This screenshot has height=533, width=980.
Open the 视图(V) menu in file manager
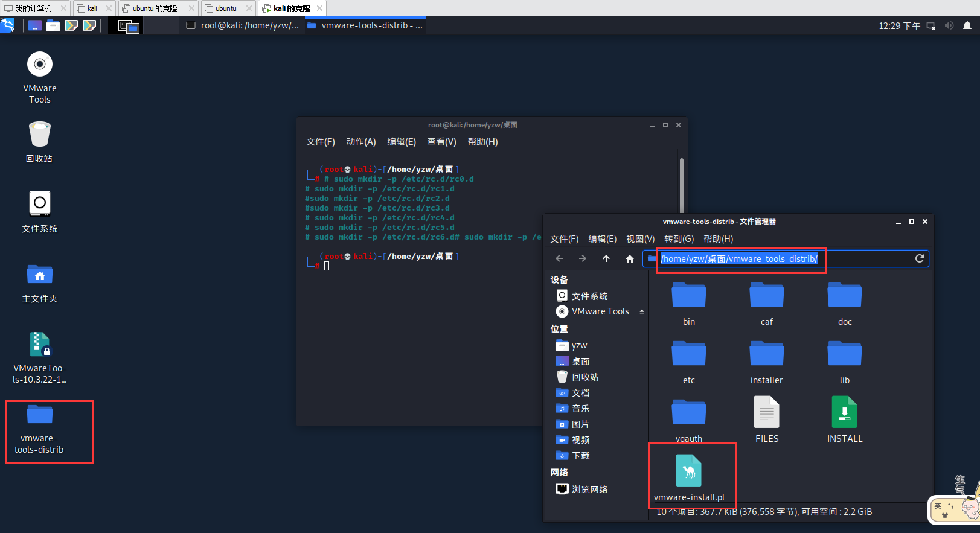(640, 239)
